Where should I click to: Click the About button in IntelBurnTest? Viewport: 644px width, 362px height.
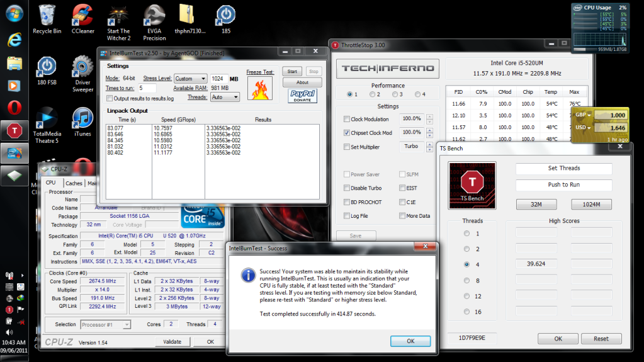302,82
